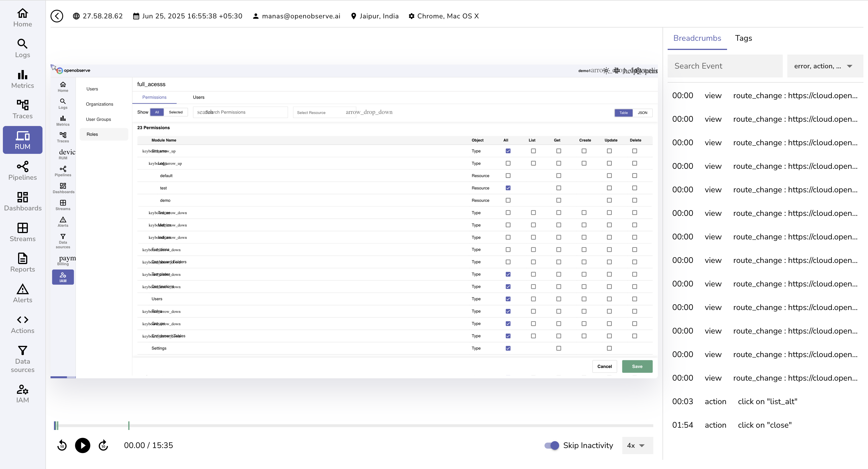Switch to the Users tab in full_acesss
This screenshot has height=469, width=868.
(198, 97)
